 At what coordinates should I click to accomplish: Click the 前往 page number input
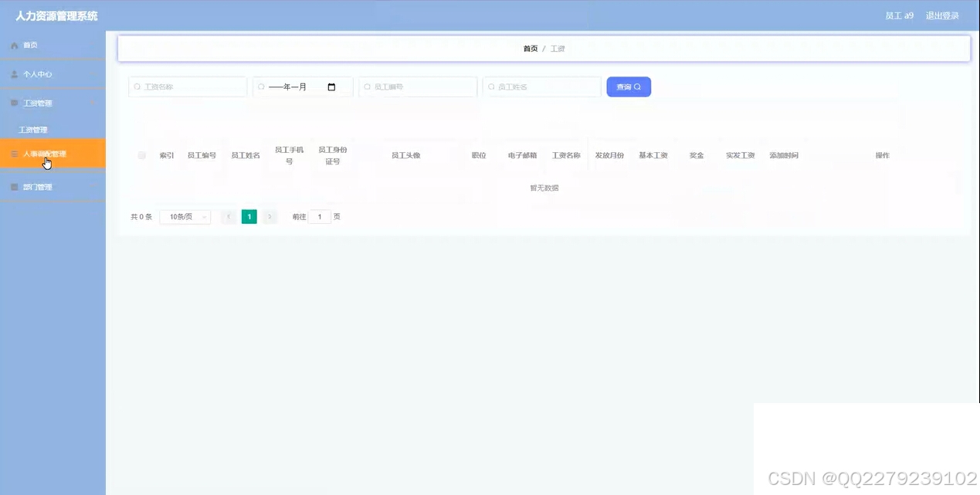click(319, 217)
